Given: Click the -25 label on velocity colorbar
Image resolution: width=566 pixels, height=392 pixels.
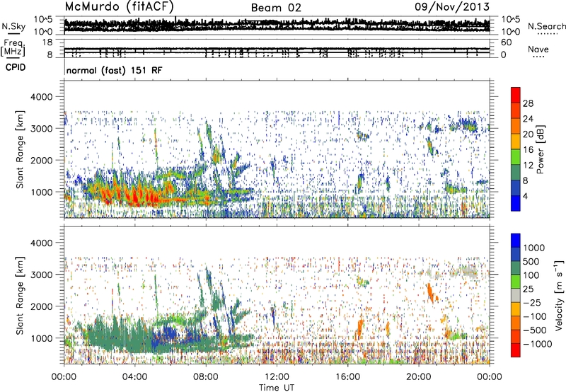Looking at the screenshot, I should coord(531,303).
